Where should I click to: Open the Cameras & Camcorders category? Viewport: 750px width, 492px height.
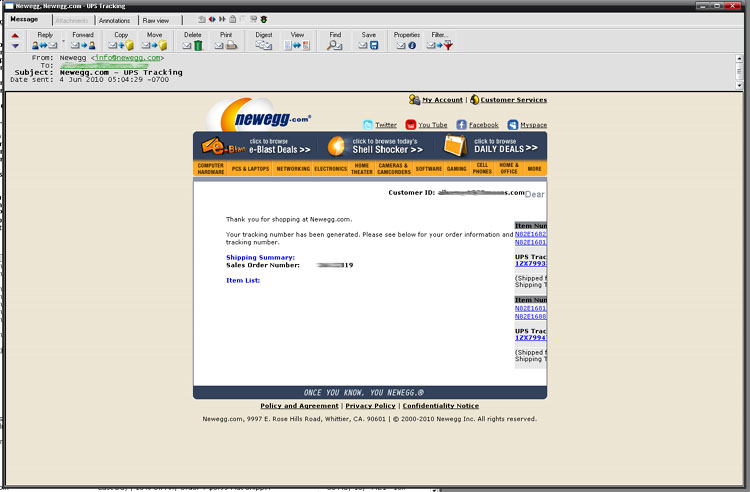click(394, 168)
